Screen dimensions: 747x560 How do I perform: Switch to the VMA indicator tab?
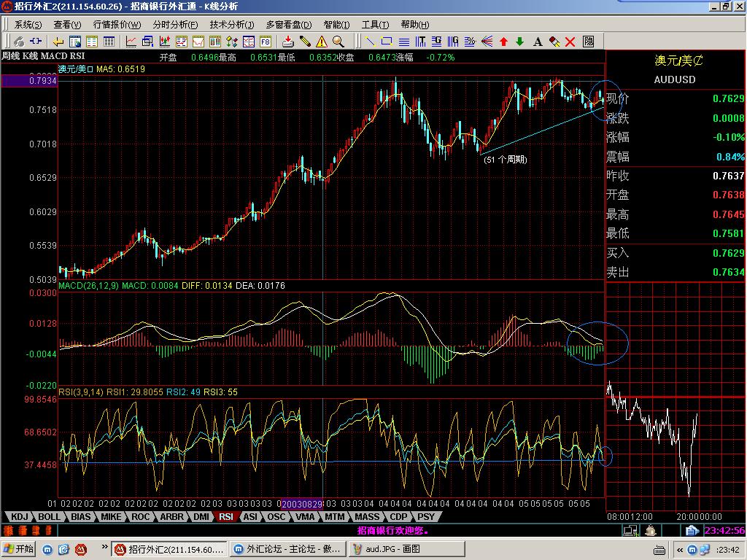click(305, 517)
